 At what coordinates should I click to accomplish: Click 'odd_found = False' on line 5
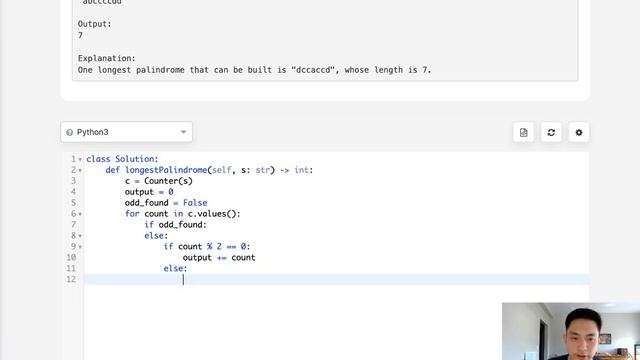pos(166,203)
